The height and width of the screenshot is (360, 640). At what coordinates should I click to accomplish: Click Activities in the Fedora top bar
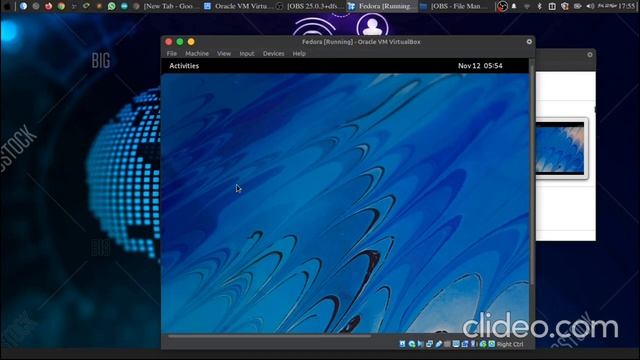pyautogui.click(x=184, y=66)
